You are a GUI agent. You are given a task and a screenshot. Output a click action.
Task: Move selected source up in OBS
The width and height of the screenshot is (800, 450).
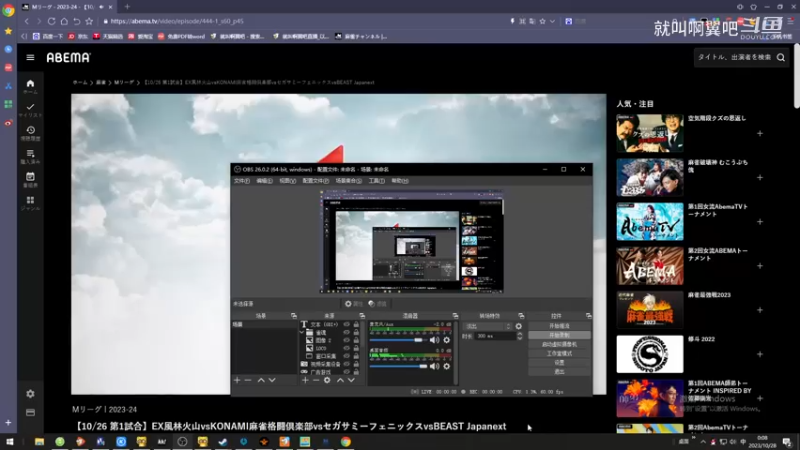point(340,380)
